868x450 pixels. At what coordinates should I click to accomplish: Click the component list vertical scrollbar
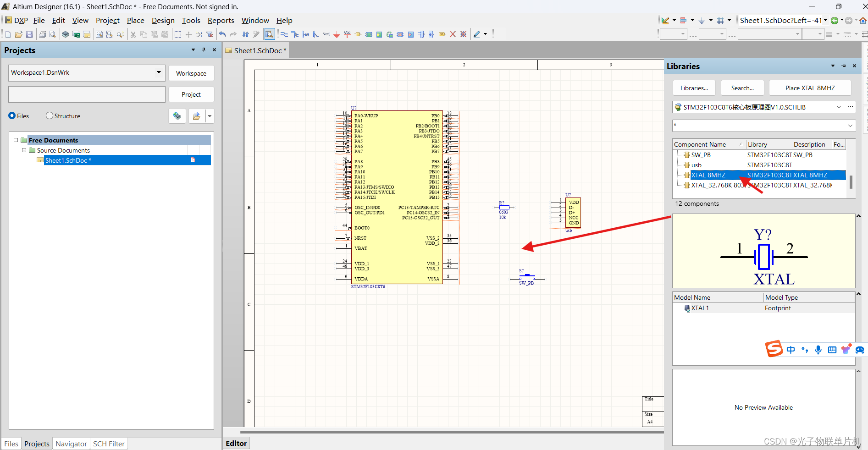851,182
